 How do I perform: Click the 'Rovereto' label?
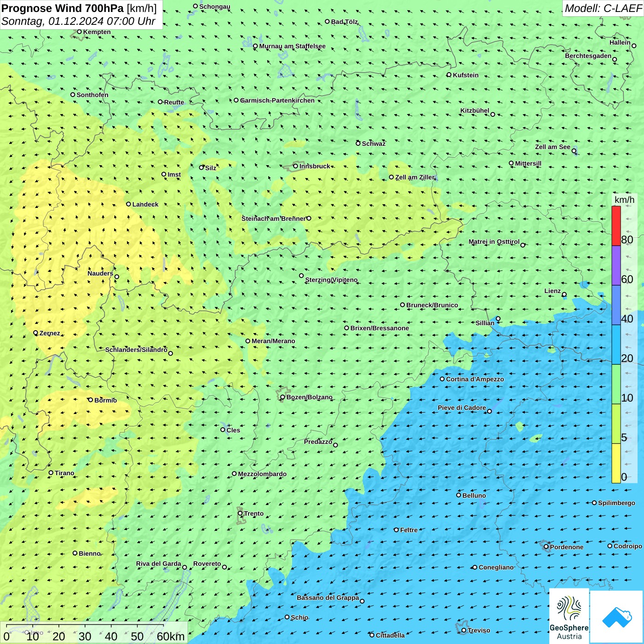pyautogui.click(x=207, y=563)
